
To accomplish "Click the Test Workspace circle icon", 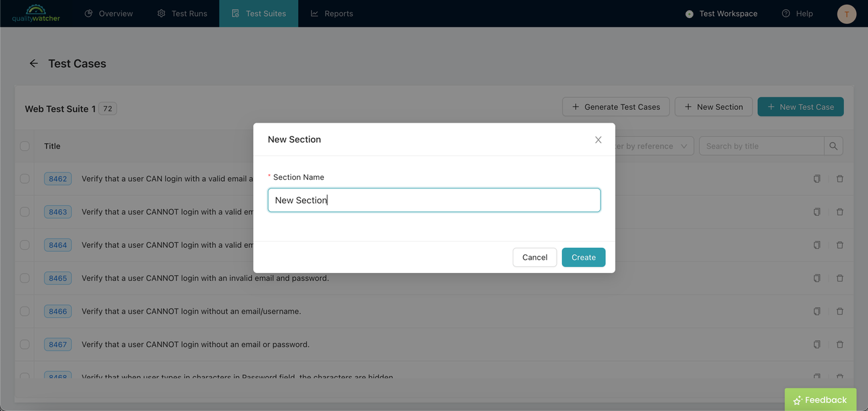I will point(689,14).
